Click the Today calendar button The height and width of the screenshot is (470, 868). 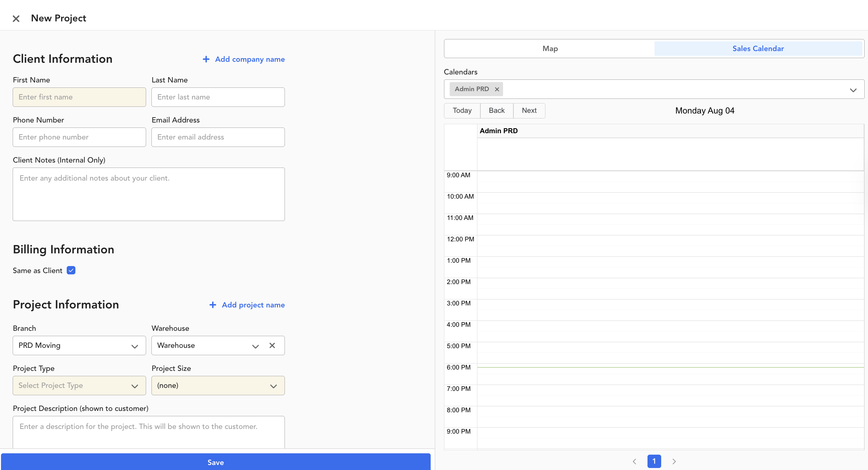point(462,110)
